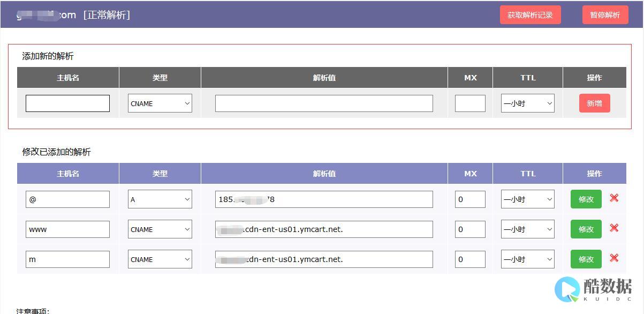Click MX field of the m record
Viewport: 644px width, 314px height.
tap(470, 259)
